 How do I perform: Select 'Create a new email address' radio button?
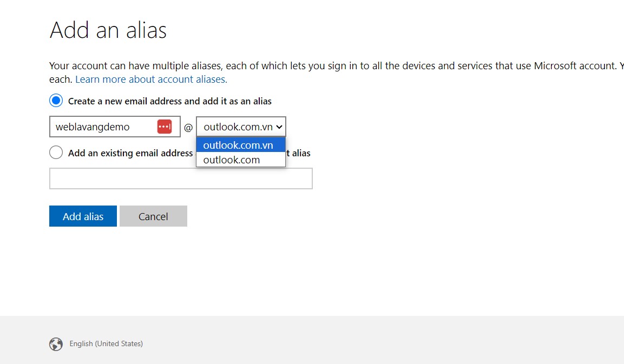(x=56, y=101)
